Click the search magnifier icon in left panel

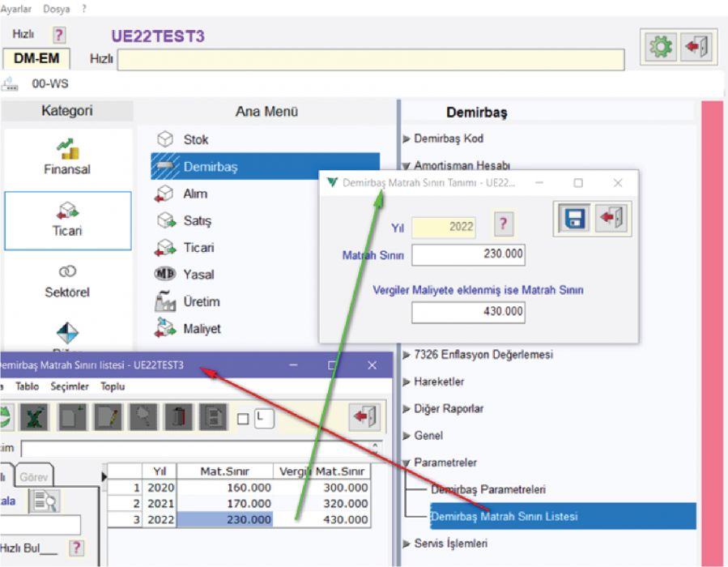(45, 502)
